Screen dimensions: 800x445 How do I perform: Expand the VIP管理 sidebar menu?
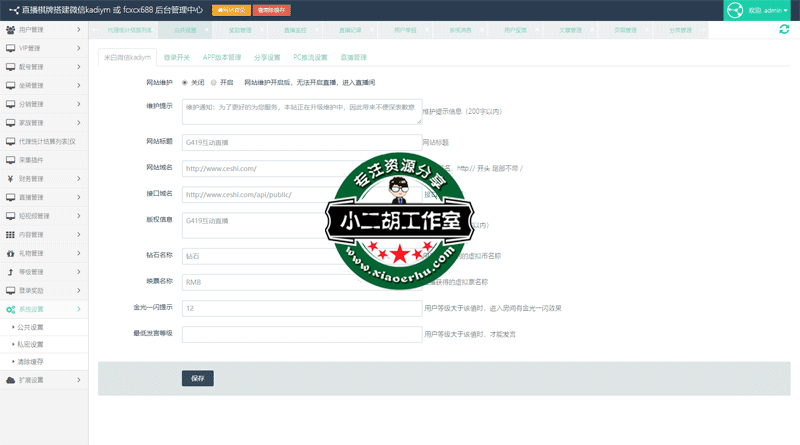click(x=44, y=48)
